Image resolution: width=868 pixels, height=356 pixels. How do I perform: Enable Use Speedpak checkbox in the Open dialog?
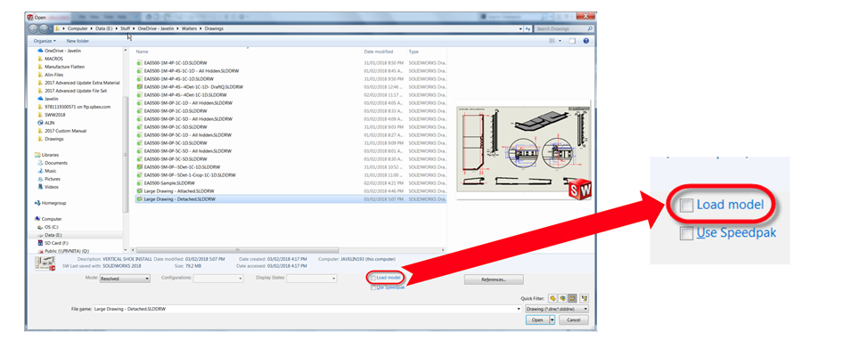point(373,287)
